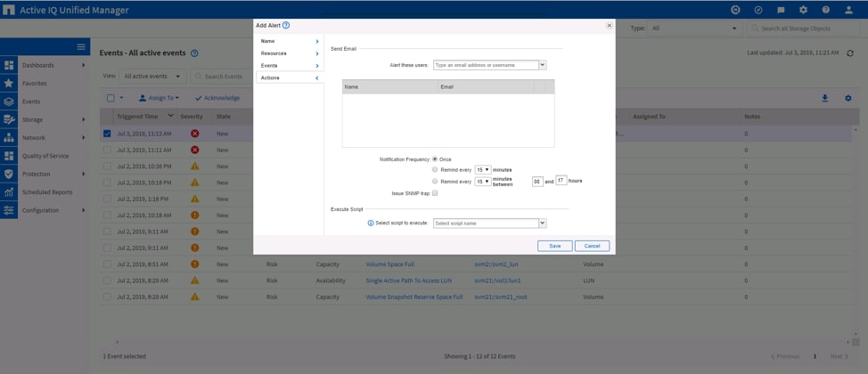The height and width of the screenshot is (374, 868).
Task: Select the Once notification frequency radio
Action: [x=435, y=159]
